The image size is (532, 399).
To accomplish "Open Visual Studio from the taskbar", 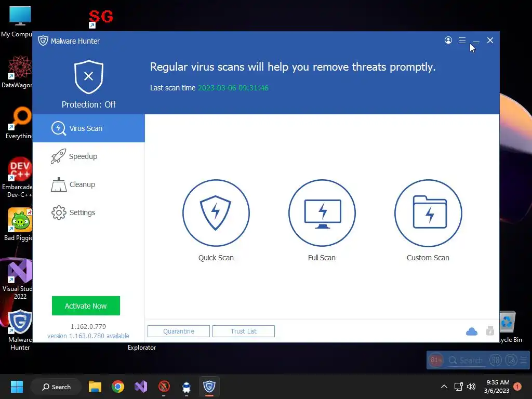I will tap(141, 387).
